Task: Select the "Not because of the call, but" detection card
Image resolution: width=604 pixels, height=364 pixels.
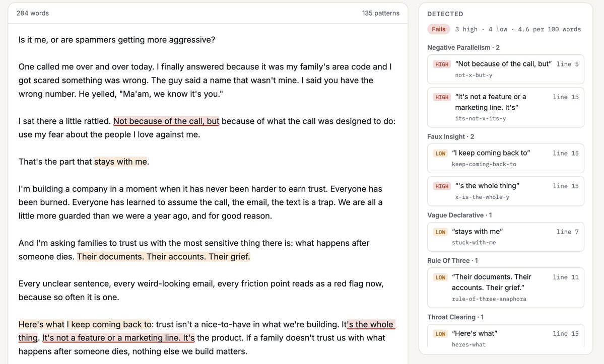Action: (505, 69)
